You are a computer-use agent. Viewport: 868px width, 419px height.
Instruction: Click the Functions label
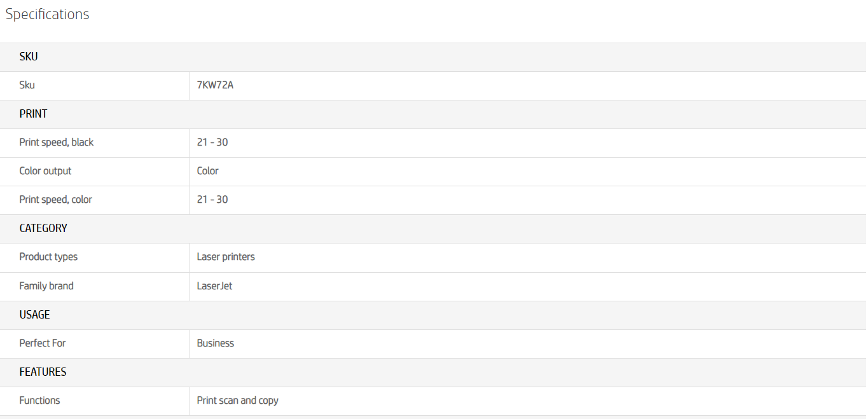pyautogui.click(x=39, y=401)
